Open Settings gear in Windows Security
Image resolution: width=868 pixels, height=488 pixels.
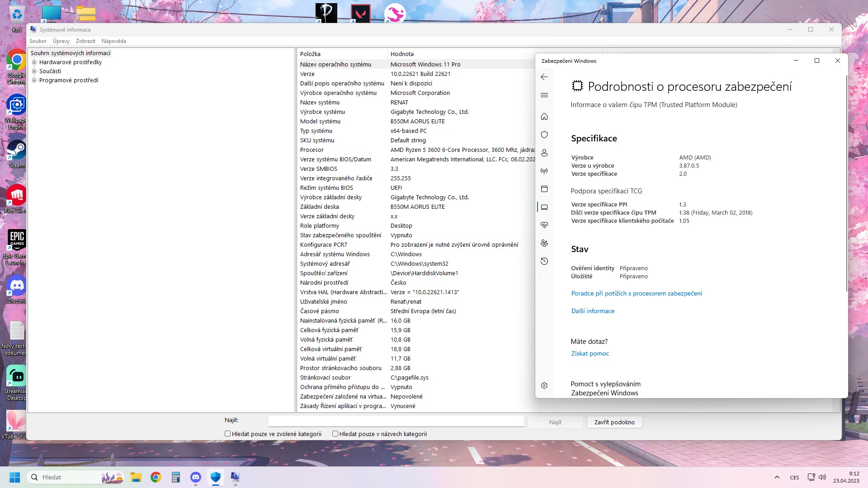tap(544, 385)
